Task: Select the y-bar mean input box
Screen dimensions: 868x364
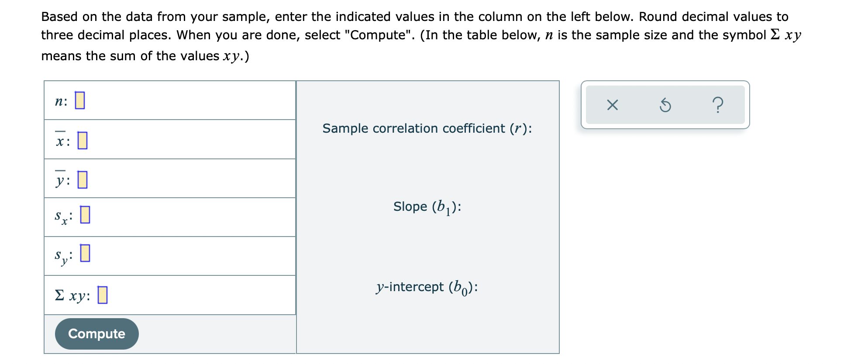Action: pyautogui.click(x=83, y=179)
